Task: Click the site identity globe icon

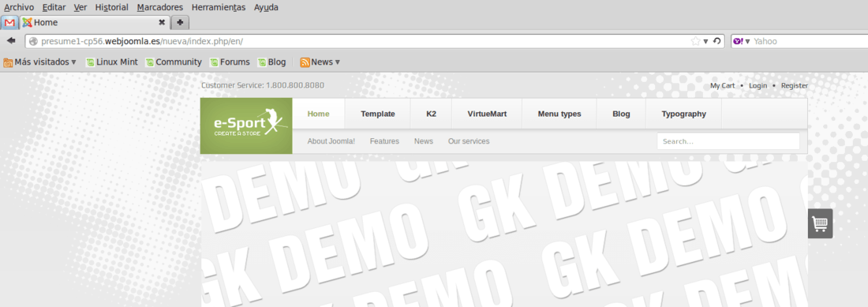Action: click(x=33, y=41)
